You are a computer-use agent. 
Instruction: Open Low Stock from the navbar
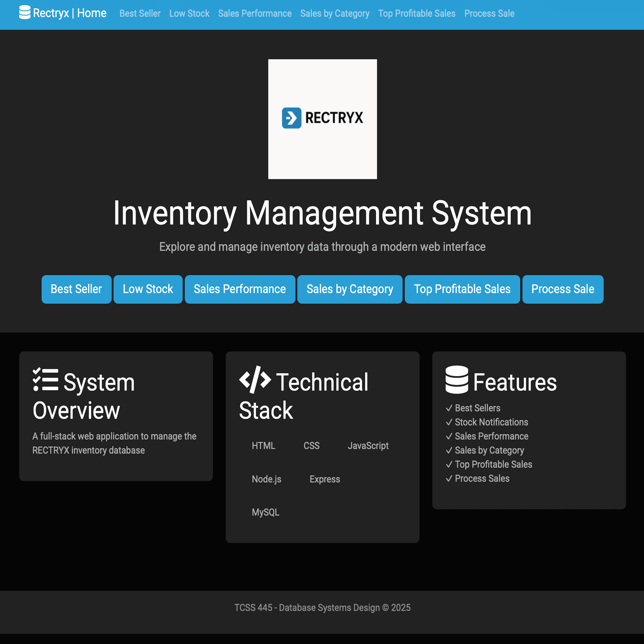189,14
